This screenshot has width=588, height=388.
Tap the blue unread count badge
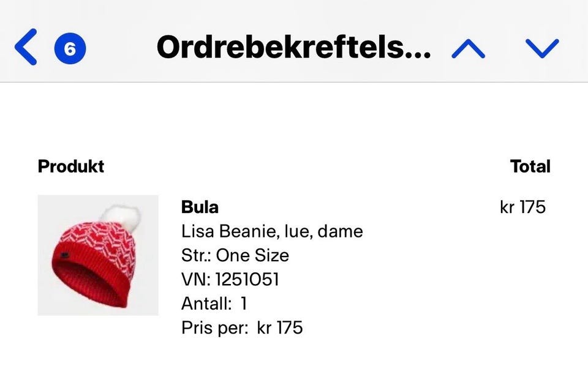point(70,48)
